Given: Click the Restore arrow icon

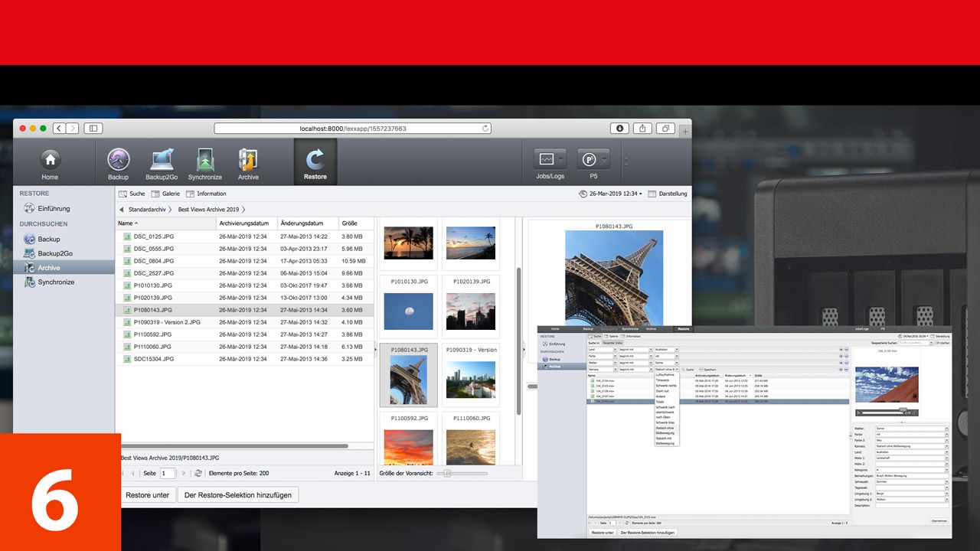Looking at the screenshot, I should pyautogui.click(x=315, y=161).
